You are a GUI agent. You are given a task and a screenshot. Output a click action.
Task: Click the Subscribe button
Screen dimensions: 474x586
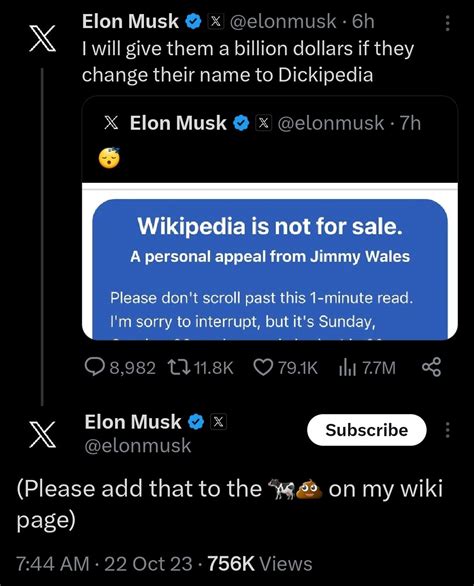coord(367,430)
